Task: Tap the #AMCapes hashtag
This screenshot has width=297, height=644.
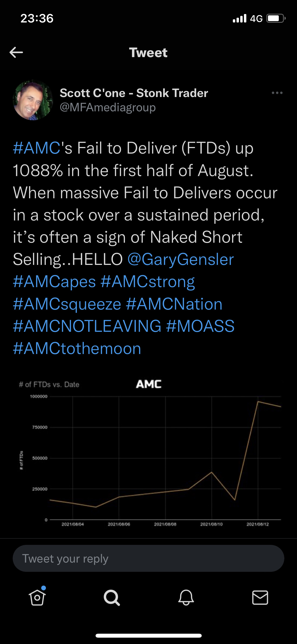Action: [x=54, y=282]
